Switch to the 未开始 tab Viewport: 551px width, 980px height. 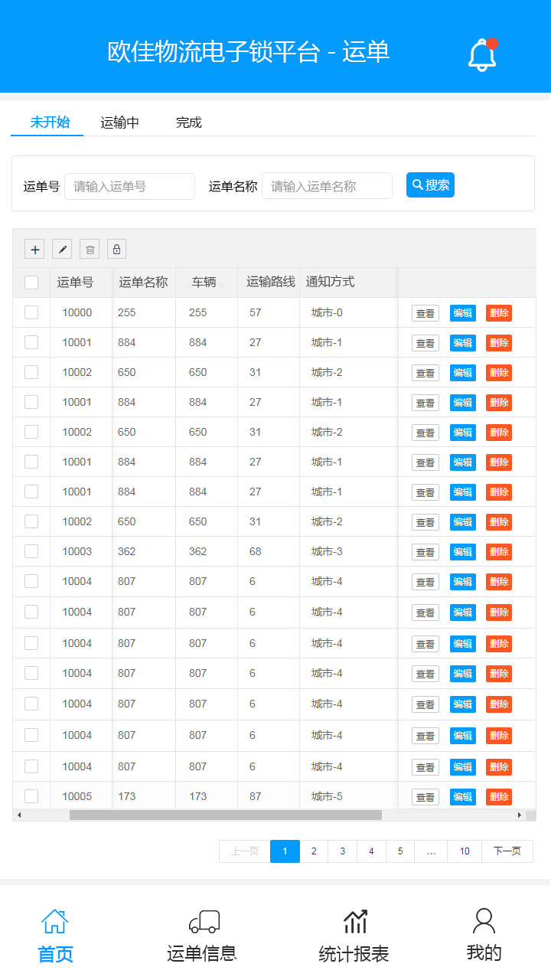[x=50, y=122]
